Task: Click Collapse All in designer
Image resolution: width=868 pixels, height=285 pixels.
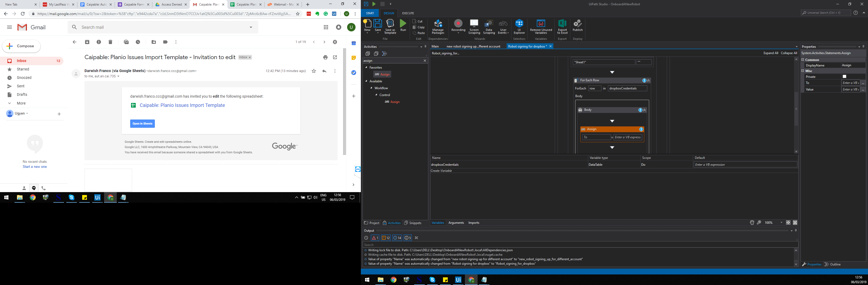Action: [789, 53]
